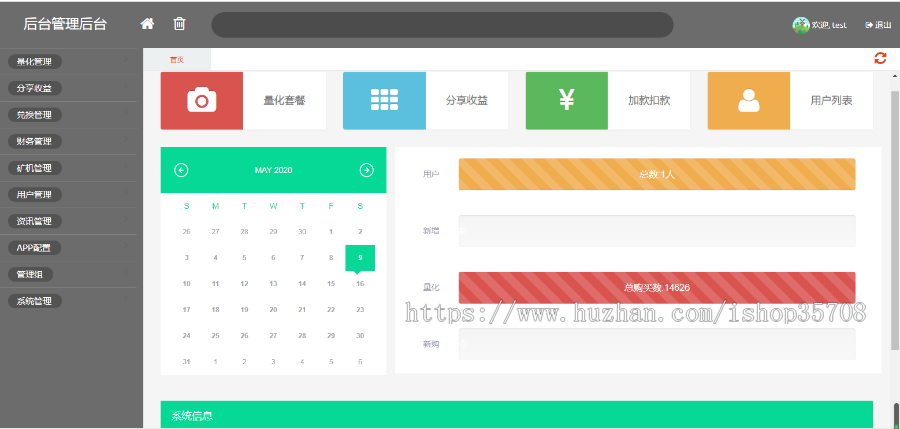Click the empty 新增 progress bar

click(x=657, y=231)
